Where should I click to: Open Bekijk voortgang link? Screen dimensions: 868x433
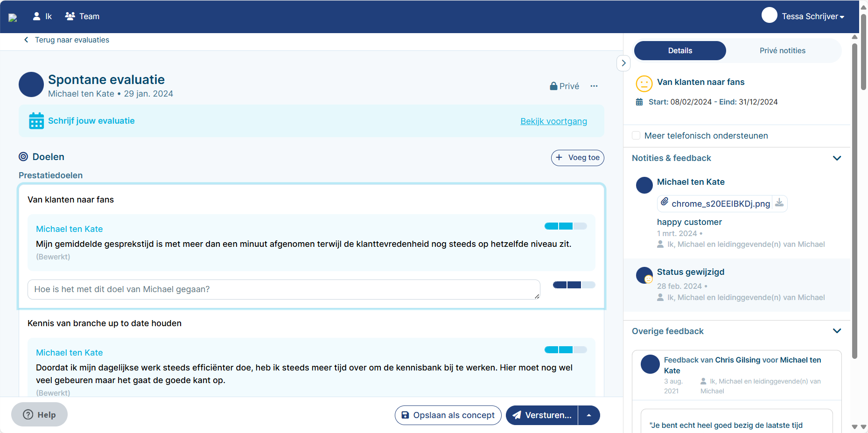click(x=553, y=121)
